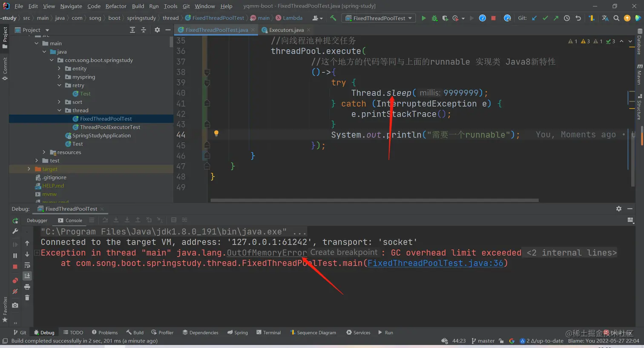
Task: Jump up the stack trace in the console
Action: [x=27, y=243]
